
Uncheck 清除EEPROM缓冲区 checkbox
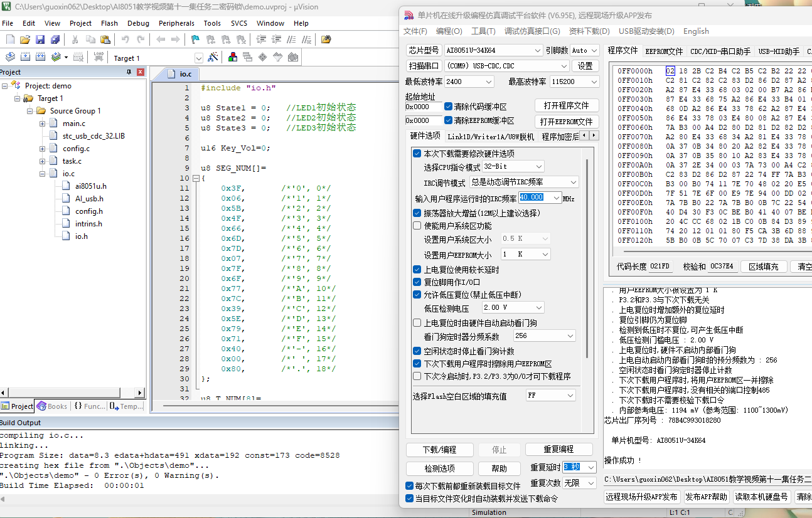pyautogui.click(x=448, y=120)
